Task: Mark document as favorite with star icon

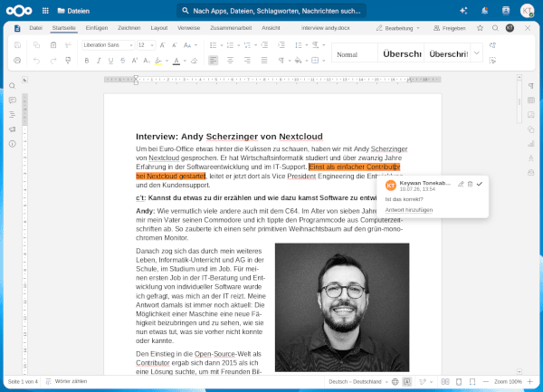Action: point(480,28)
